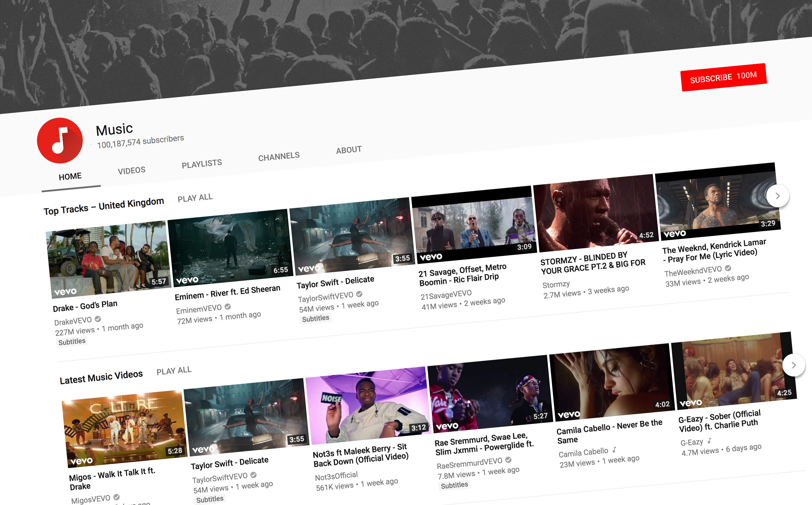This screenshot has width=812, height=505.
Task: Click the Subtitles badge under Powerglide
Action: (454, 485)
